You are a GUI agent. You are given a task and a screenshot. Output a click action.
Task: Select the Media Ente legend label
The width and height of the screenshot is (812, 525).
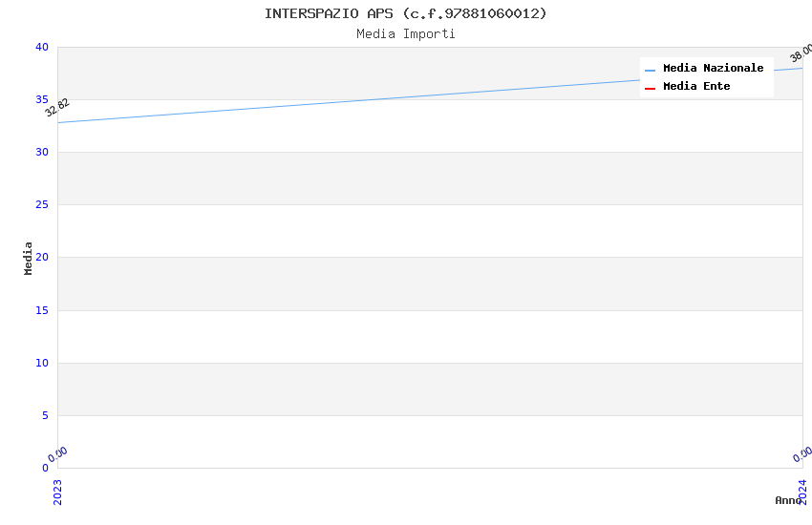[x=696, y=87]
